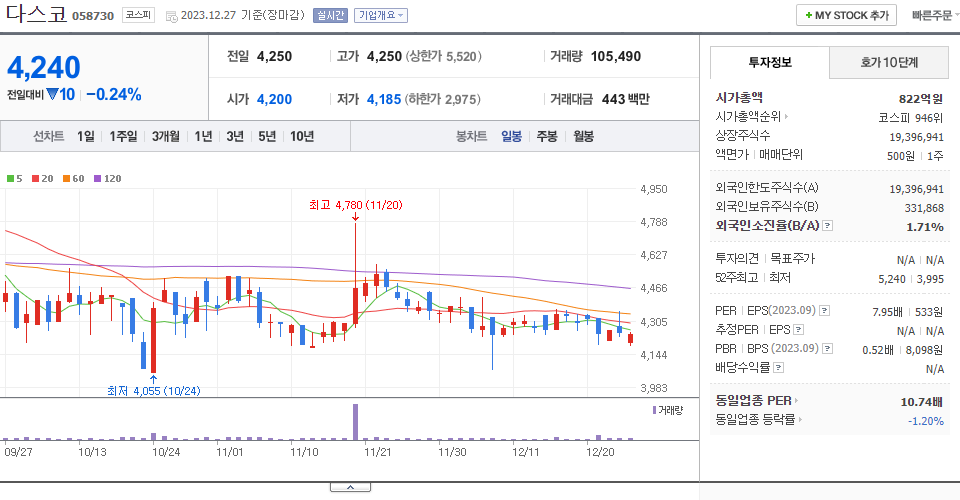The height and width of the screenshot is (500, 960).
Task: Click the red 20-day moving average swatch
Action: click(x=36, y=179)
